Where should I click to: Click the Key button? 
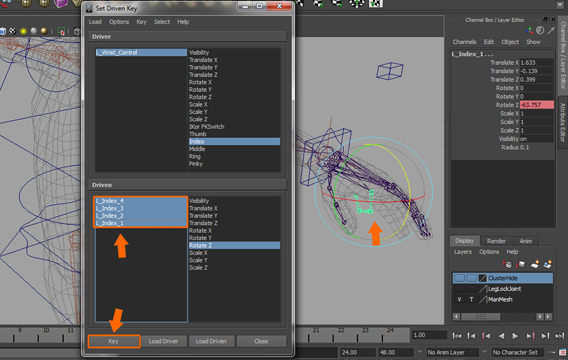(x=114, y=342)
